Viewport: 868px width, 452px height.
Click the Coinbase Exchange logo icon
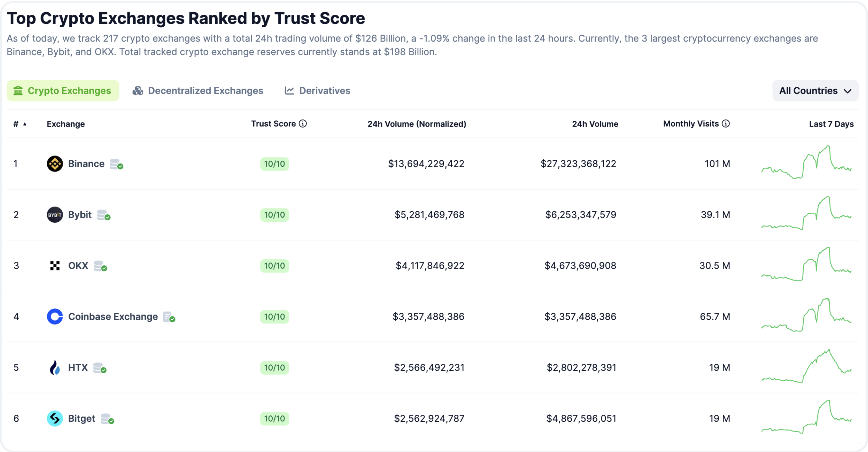click(55, 317)
